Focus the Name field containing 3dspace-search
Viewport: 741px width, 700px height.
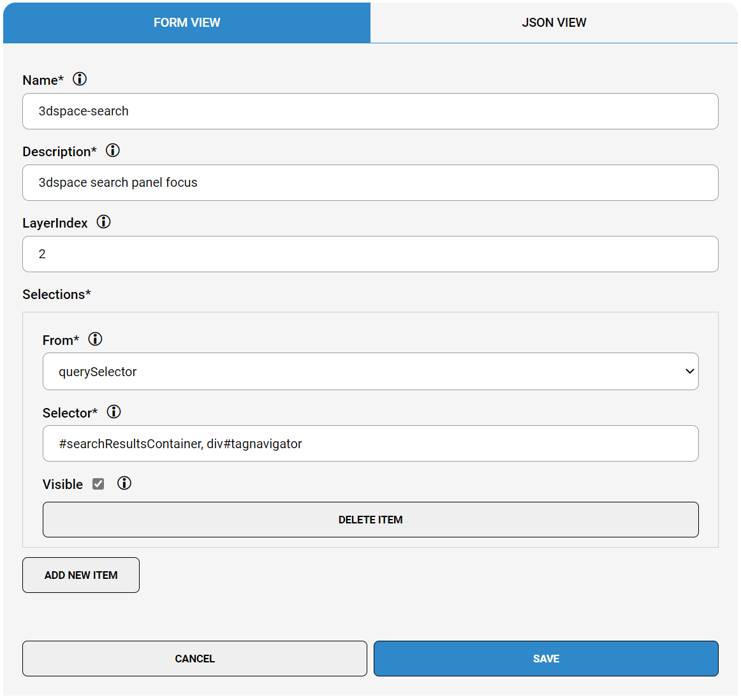[x=370, y=111]
